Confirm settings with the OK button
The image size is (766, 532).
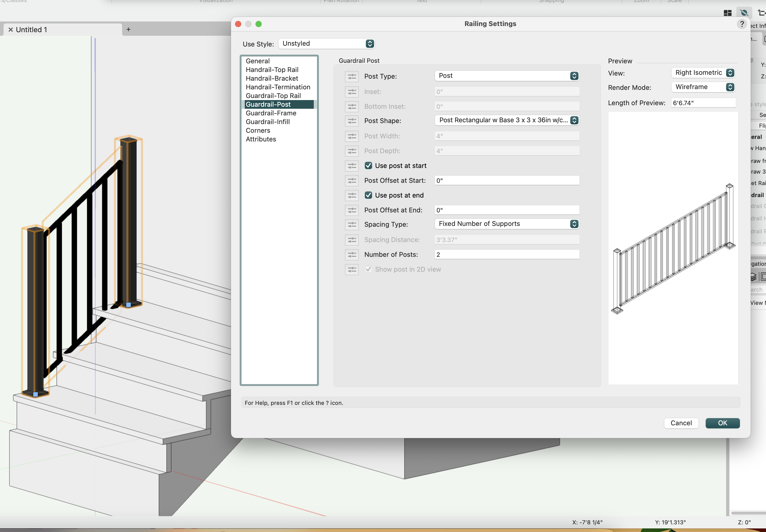point(722,423)
